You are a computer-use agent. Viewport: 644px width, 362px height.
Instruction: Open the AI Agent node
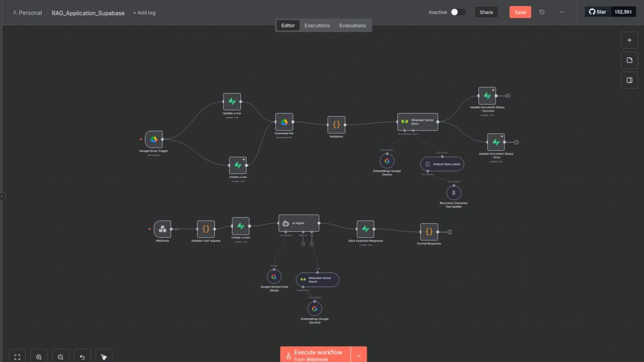point(298,222)
